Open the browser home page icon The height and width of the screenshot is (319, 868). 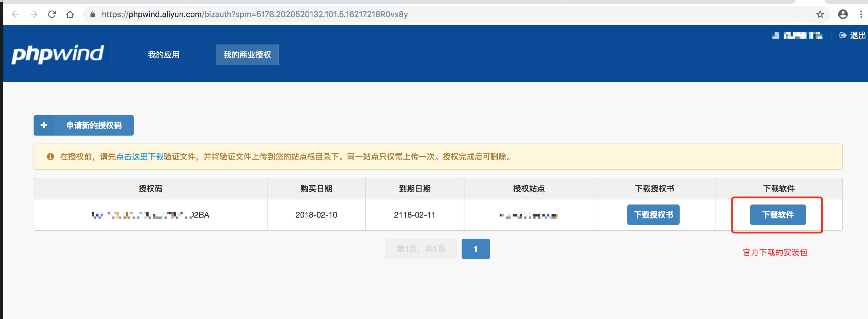(x=70, y=14)
